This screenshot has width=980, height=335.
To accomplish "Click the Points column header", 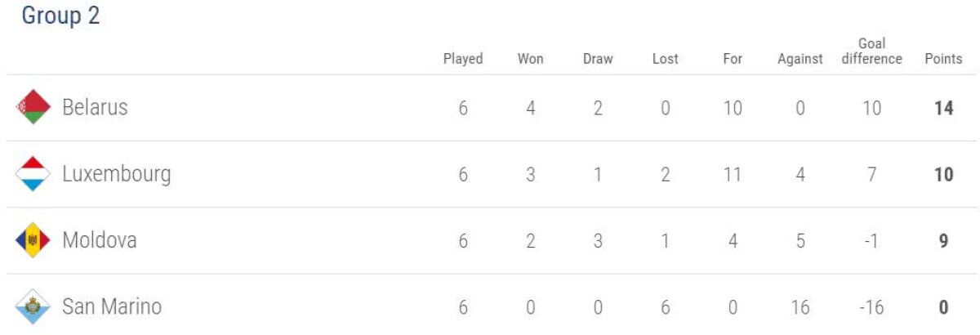I will point(943,59).
